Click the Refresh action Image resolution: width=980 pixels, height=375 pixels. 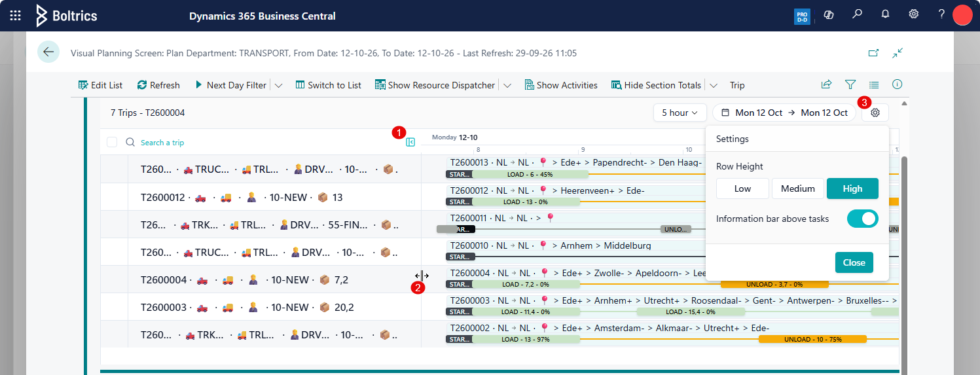(x=158, y=85)
